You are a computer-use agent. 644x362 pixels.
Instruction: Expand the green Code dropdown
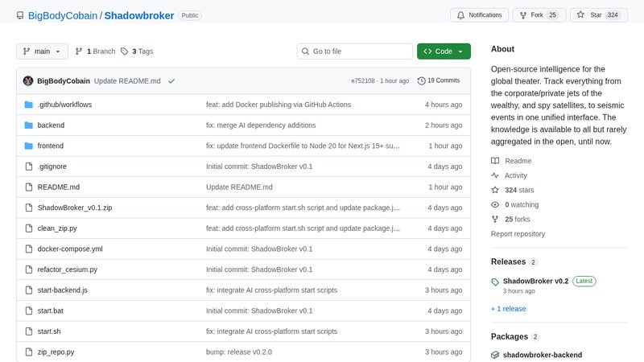click(444, 51)
